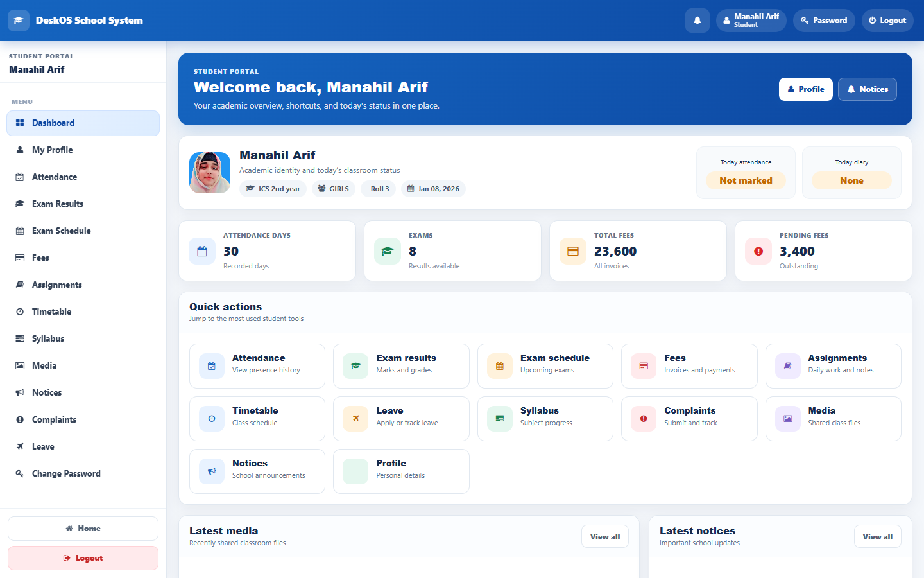This screenshot has height=578, width=924.
Task: Click the Password button in top bar
Action: [x=824, y=21]
